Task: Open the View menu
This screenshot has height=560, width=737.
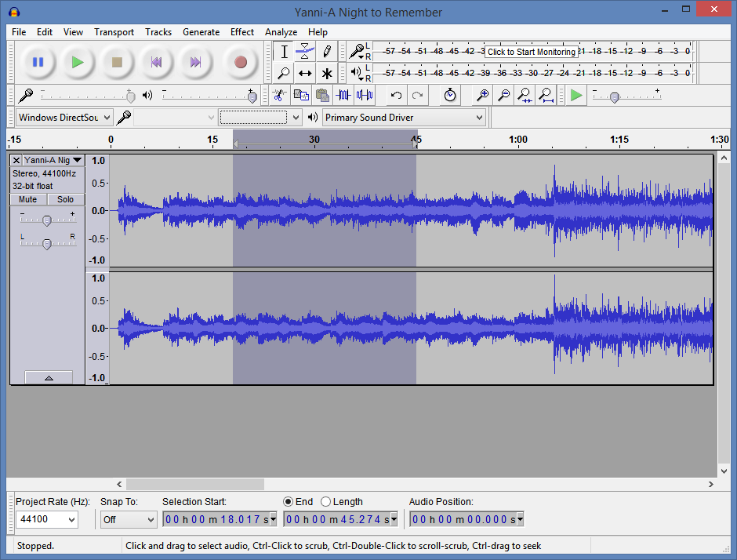Action: point(74,32)
